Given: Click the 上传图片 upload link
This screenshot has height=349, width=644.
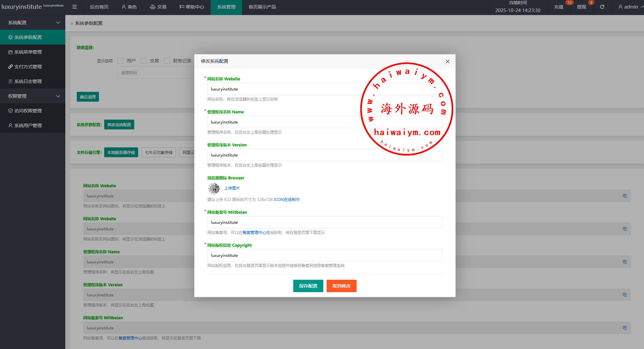Looking at the screenshot, I should click(232, 188).
